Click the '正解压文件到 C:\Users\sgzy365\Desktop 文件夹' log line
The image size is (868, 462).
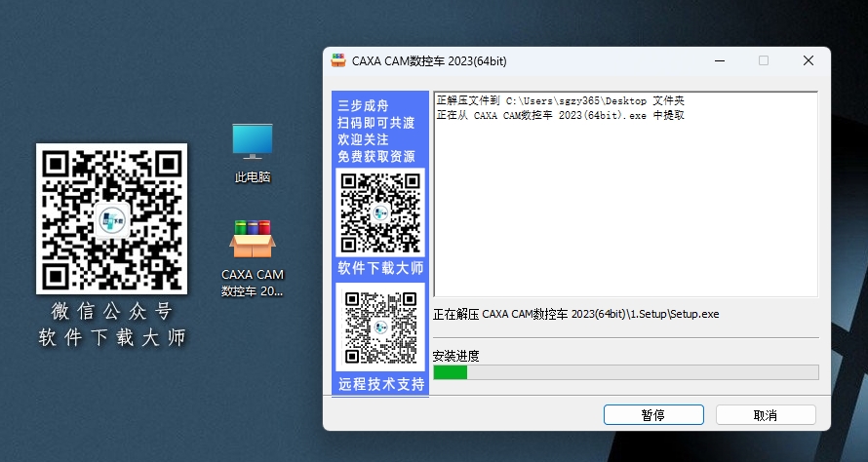pyautogui.click(x=560, y=100)
